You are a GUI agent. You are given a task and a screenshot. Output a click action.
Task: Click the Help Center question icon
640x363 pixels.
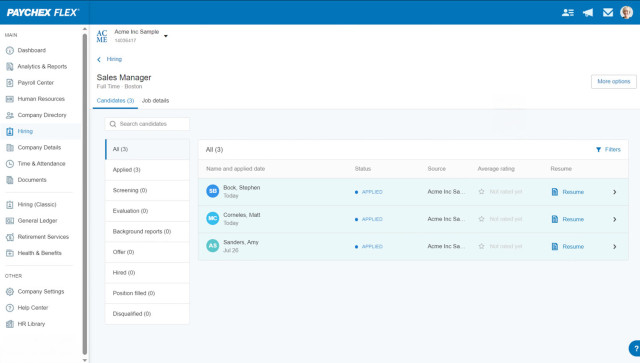coord(10,308)
